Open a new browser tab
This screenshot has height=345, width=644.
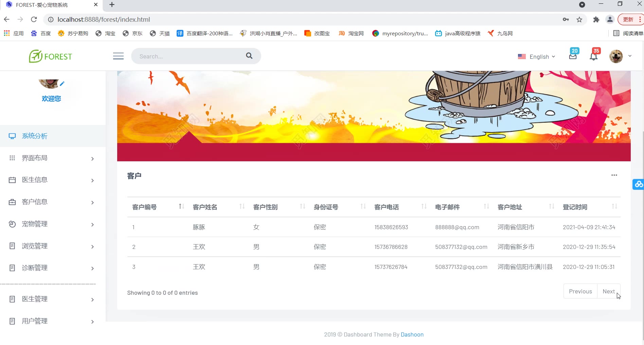point(112,4)
